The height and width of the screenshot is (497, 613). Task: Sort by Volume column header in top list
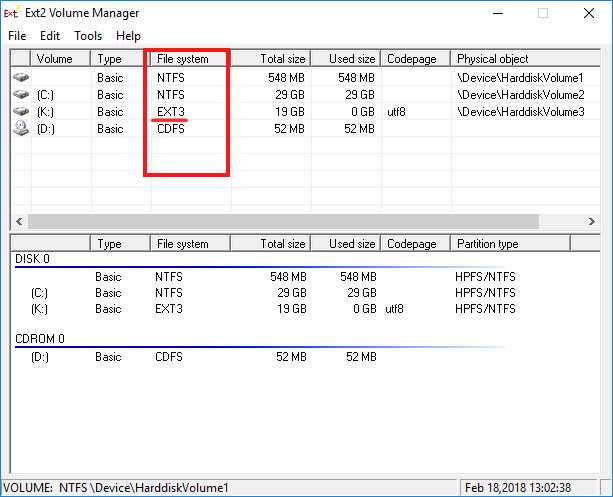click(x=60, y=59)
